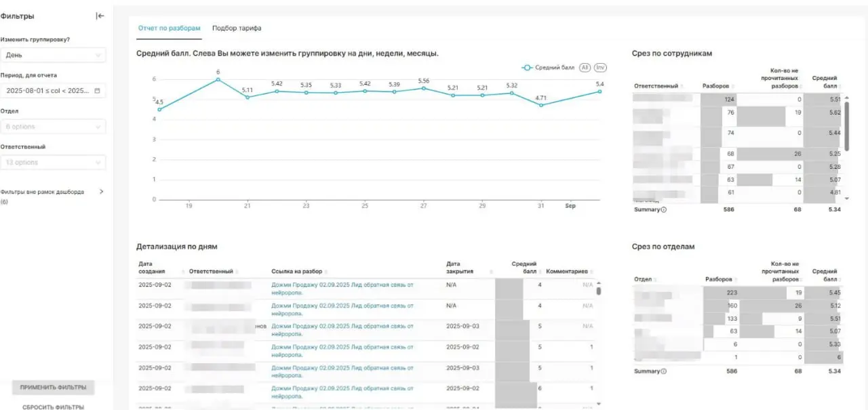Open the Ответственный filter dropdown
This screenshot has width=868, height=410.
[53, 163]
